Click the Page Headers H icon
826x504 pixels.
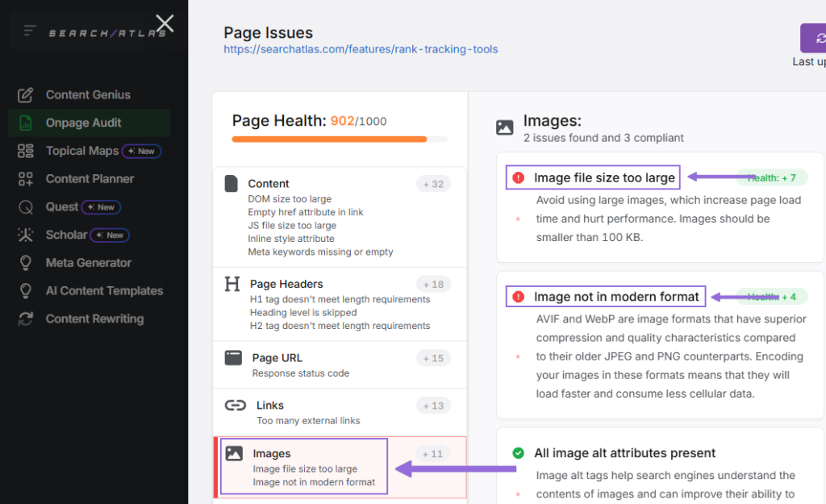pyautogui.click(x=232, y=284)
